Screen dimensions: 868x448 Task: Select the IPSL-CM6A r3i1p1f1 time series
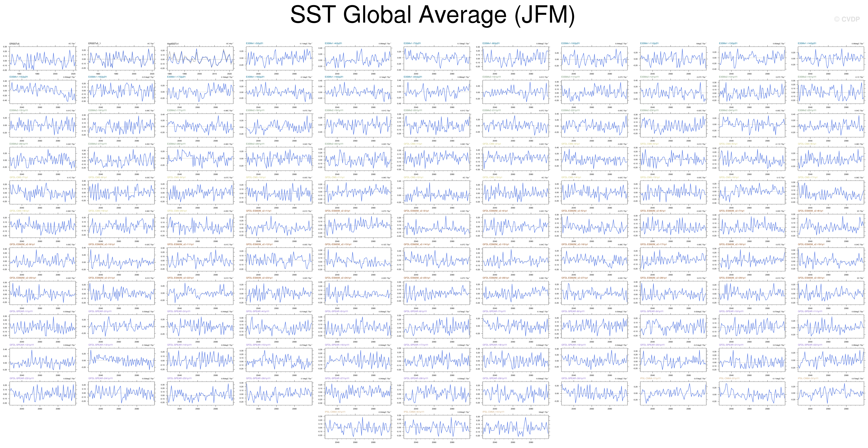click(831, 393)
